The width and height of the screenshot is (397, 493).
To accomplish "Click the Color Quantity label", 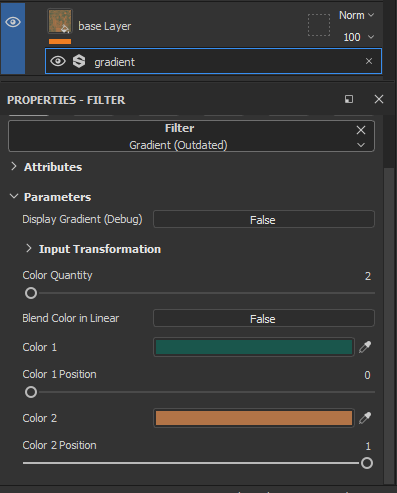I will point(57,275).
